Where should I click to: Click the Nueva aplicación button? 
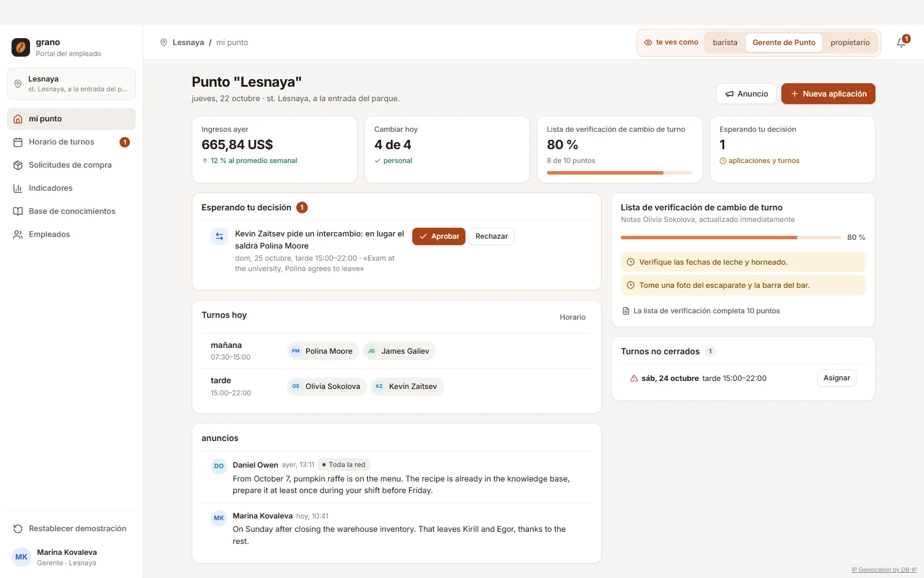[828, 94]
